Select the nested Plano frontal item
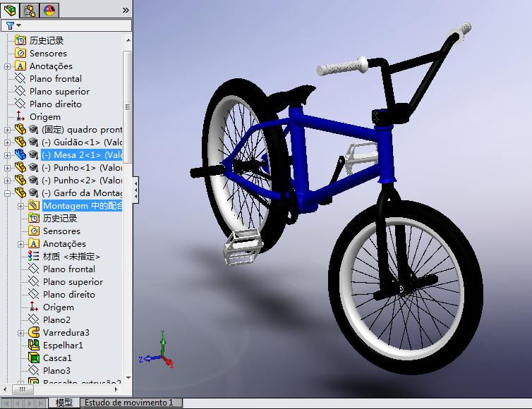 point(69,269)
